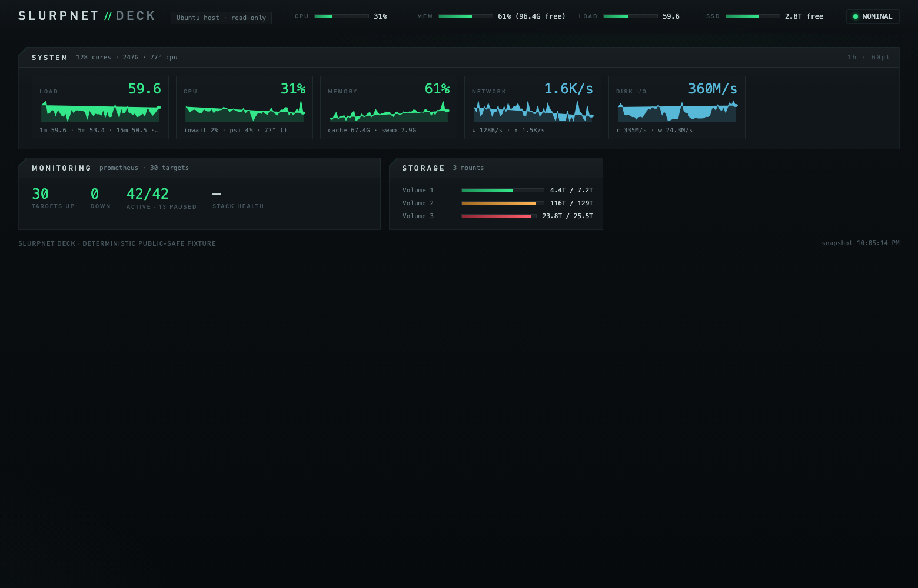Click the 4.4T / 7.2T value
Viewport: 918px width, 588px height.
571,191
